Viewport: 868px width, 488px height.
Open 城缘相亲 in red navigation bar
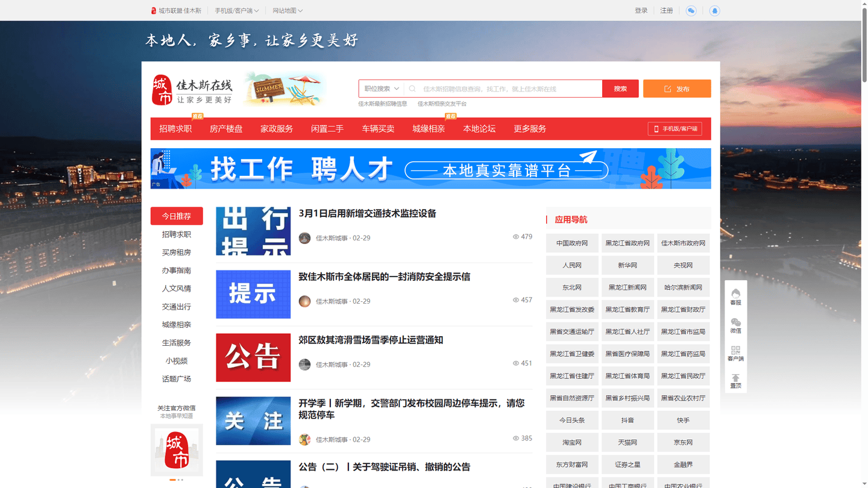pyautogui.click(x=429, y=129)
